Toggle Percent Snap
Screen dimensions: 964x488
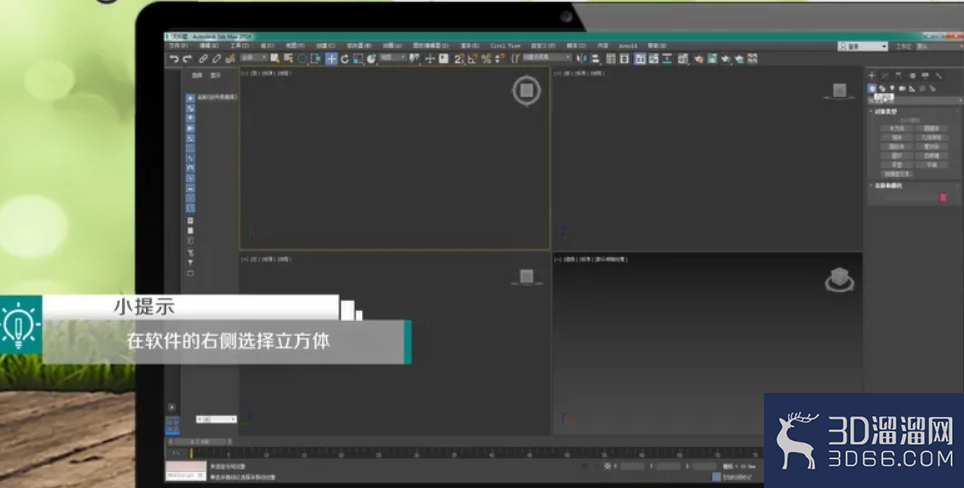(486, 58)
